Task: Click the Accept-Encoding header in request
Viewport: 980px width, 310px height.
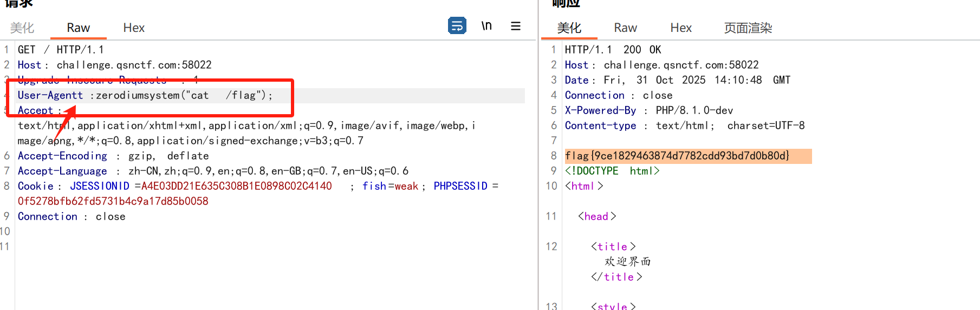Action: tap(62, 156)
